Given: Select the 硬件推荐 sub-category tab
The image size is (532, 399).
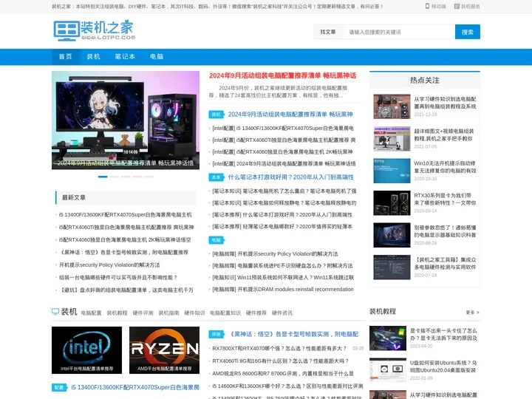Looking at the screenshot, I should click(x=256, y=313).
